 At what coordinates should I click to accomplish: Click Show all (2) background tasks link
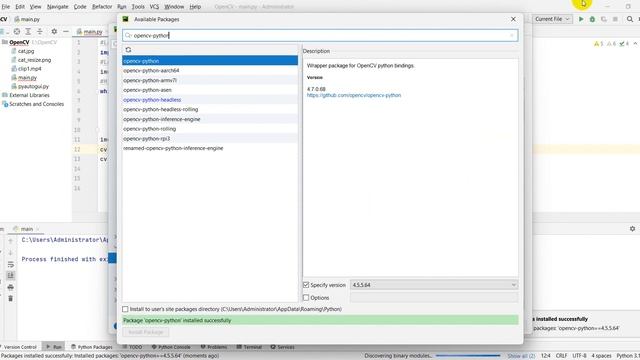(521, 356)
